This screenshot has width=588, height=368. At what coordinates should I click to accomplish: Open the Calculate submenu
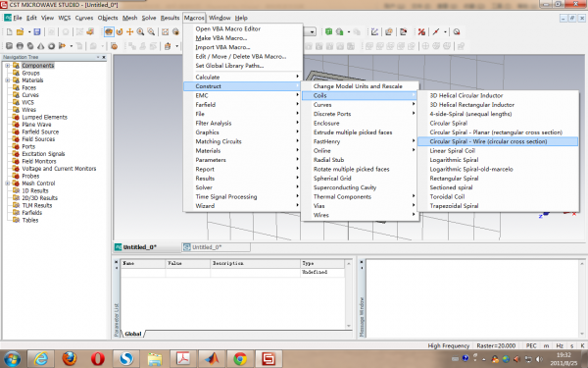(x=244, y=77)
